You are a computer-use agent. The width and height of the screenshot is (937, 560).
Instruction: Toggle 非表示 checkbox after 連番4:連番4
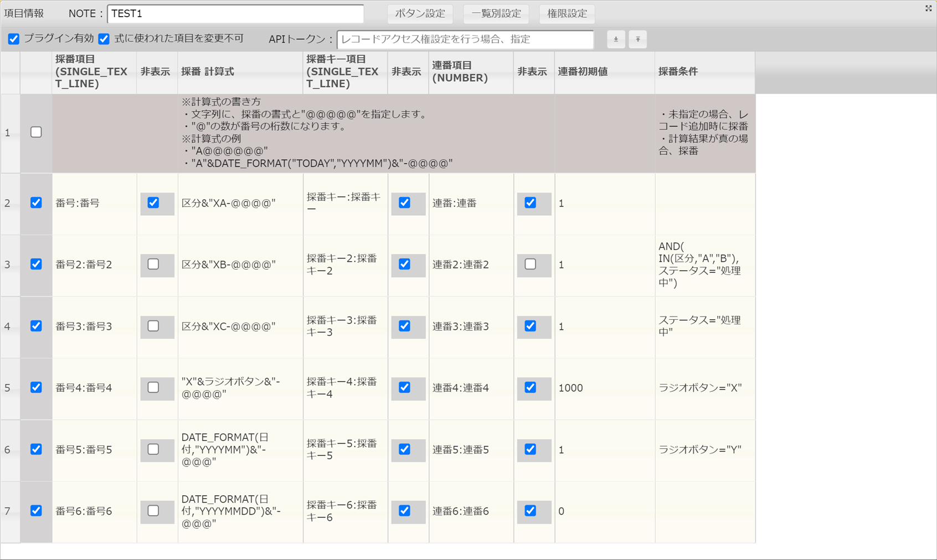click(x=531, y=387)
